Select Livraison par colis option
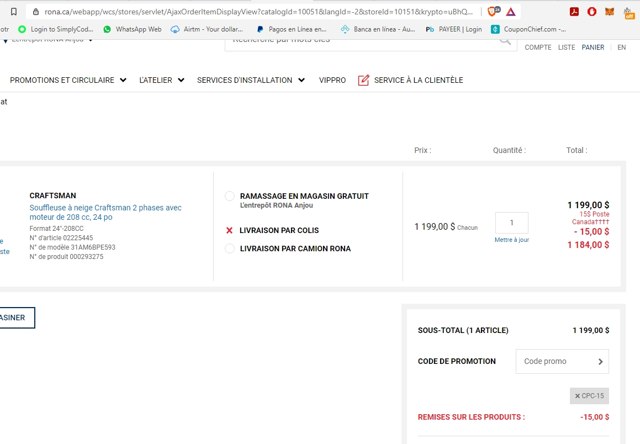640x444 pixels. [x=229, y=230]
